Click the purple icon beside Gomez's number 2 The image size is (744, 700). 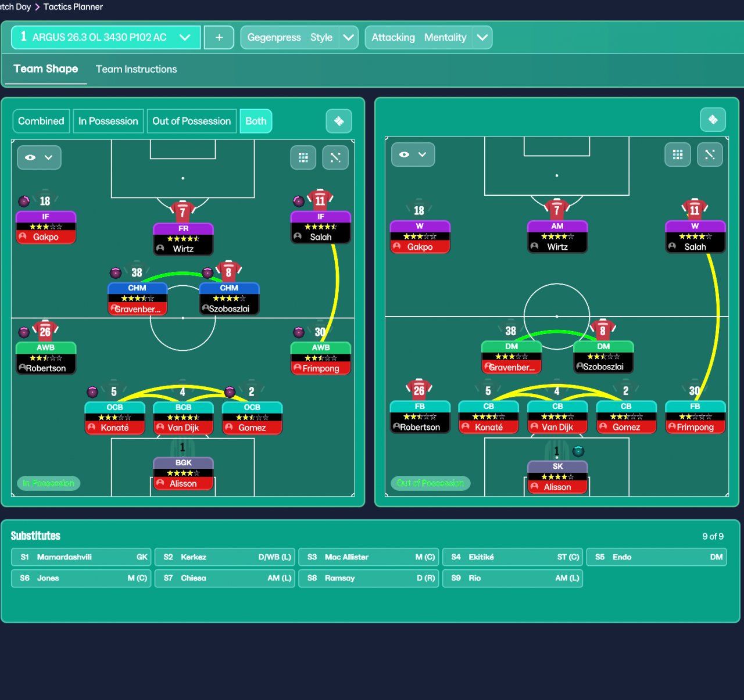coord(230,392)
